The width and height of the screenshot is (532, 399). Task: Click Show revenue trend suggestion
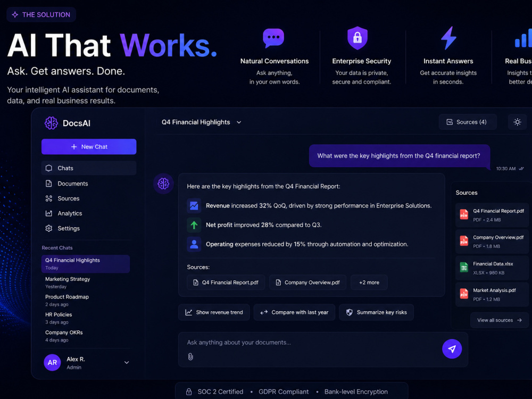pyautogui.click(x=214, y=312)
